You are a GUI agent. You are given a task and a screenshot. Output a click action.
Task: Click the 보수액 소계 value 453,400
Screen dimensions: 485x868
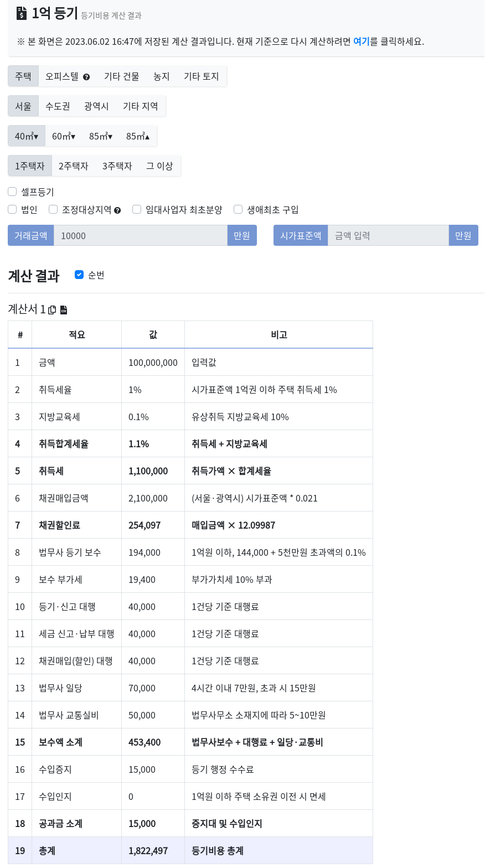[x=145, y=742]
